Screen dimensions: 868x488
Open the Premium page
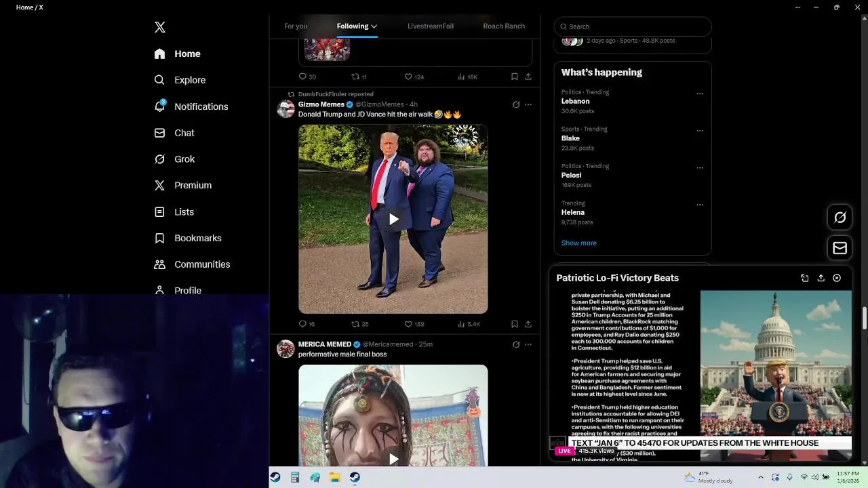pyautogui.click(x=183, y=185)
